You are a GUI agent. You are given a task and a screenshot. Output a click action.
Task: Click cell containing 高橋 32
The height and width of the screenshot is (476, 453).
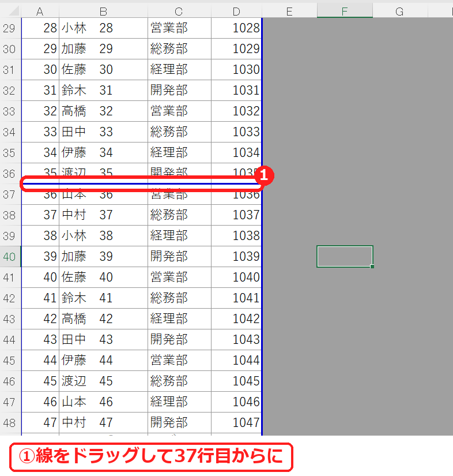click(x=103, y=111)
